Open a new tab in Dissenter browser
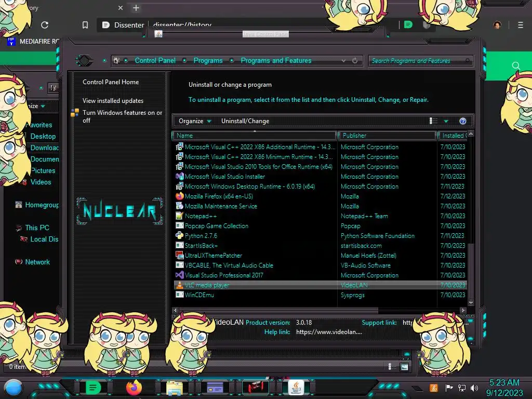532x399 pixels. pyautogui.click(x=136, y=8)
